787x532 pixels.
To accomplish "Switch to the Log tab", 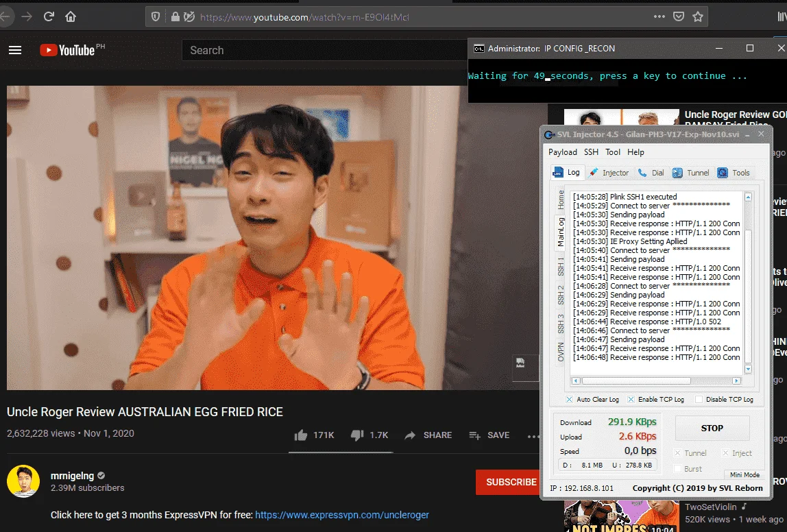I will (x=566, y=172).
